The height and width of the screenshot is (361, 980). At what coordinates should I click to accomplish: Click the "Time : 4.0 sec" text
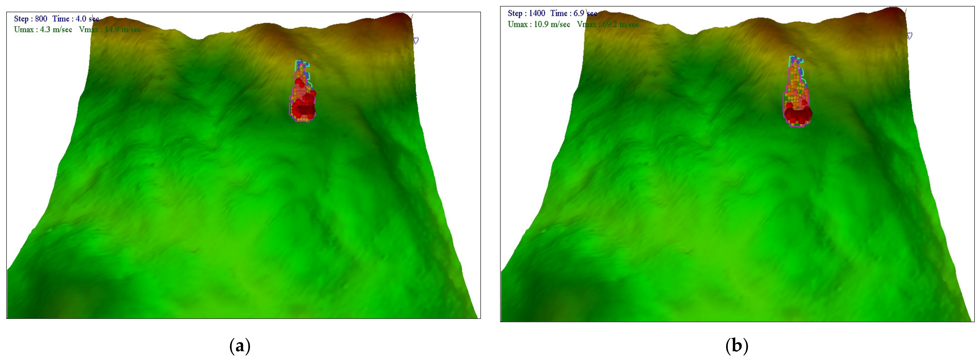tap(76, 19)
